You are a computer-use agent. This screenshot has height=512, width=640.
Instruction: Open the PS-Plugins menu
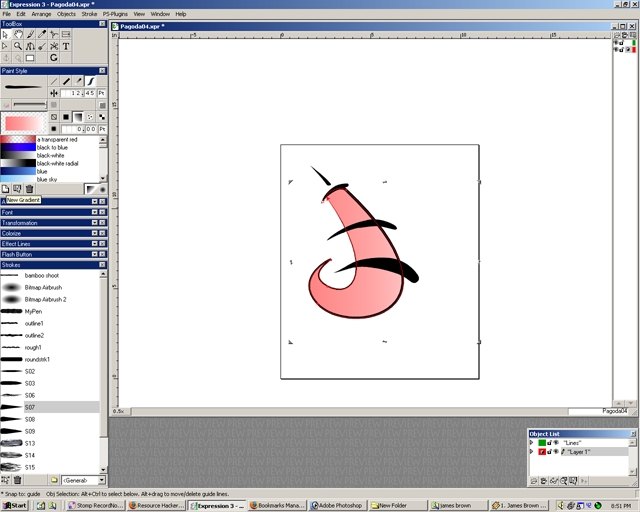tap(115, 14)
